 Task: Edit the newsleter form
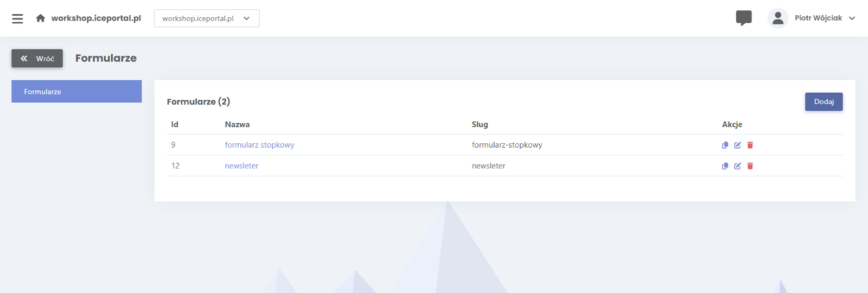pos(737,166)
